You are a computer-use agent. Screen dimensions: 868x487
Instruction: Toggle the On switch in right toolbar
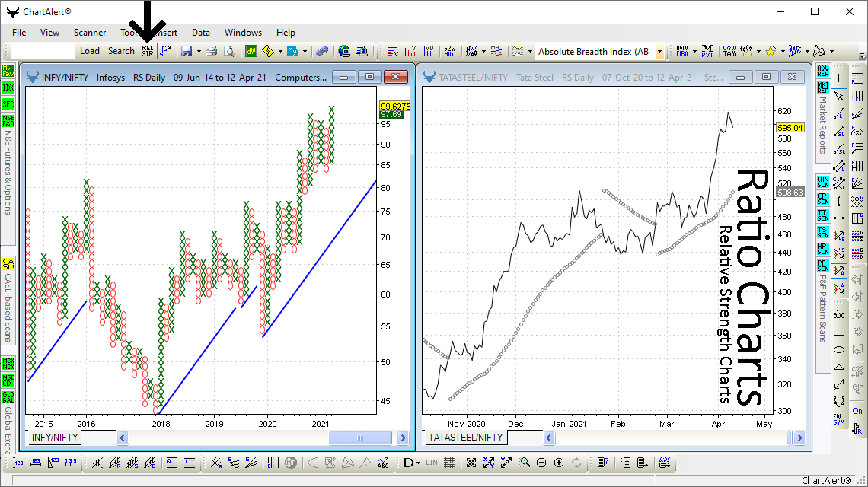coord(857,411)
